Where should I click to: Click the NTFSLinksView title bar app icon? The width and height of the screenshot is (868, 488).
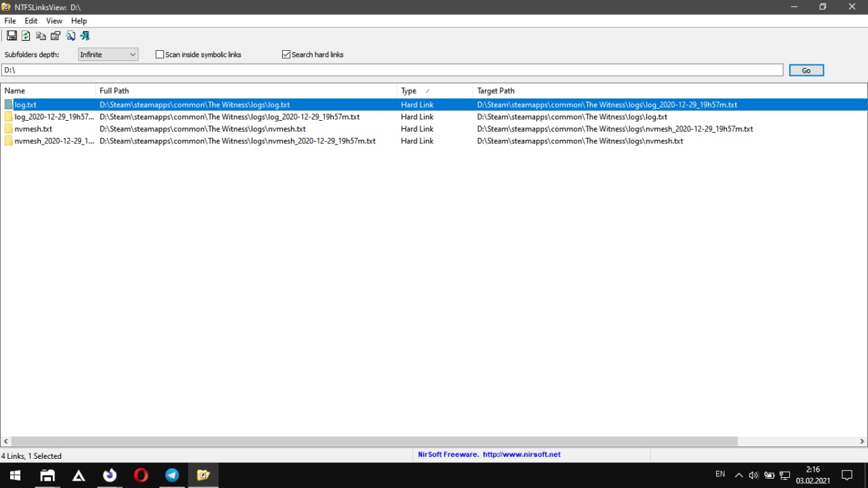coord(7,7)
